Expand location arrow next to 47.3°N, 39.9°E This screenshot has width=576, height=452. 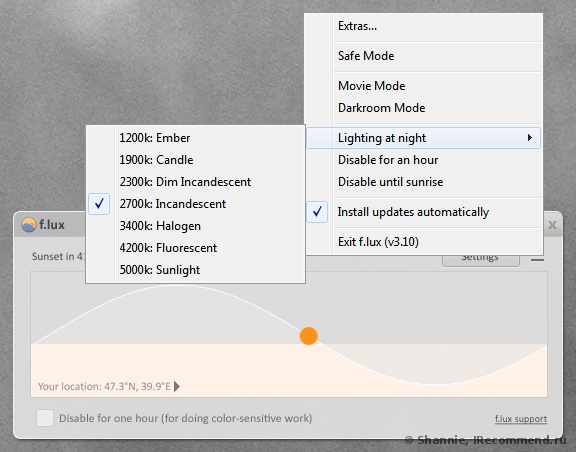click(177, 387)
